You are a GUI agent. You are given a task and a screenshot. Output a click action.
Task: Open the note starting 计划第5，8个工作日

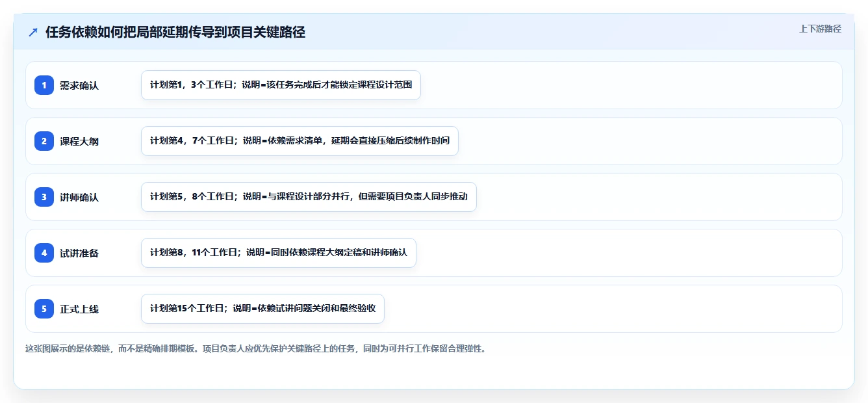pos(309,197)
